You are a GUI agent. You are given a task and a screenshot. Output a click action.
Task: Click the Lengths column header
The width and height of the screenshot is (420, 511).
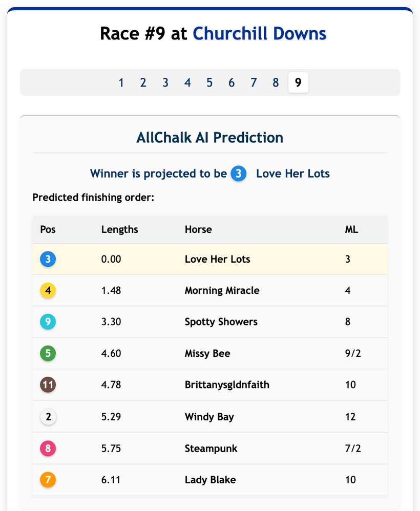coord(119,229)
